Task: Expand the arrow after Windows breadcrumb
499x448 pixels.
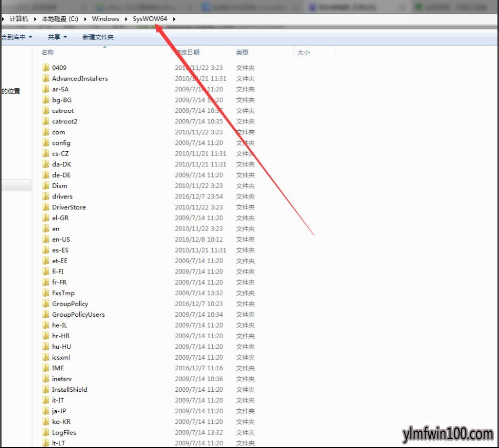Action: [x=127, y=19]
